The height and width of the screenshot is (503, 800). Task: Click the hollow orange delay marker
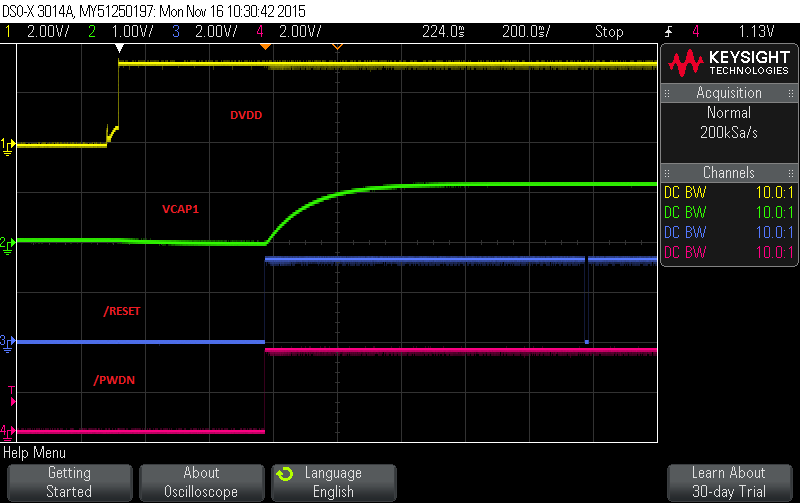coord(337,47)
